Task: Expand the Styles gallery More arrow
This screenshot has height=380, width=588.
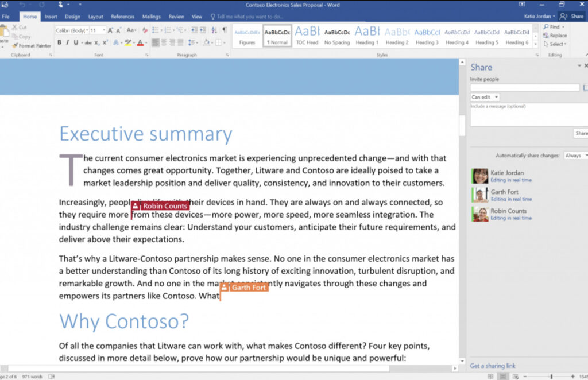Action: [536, 44]
